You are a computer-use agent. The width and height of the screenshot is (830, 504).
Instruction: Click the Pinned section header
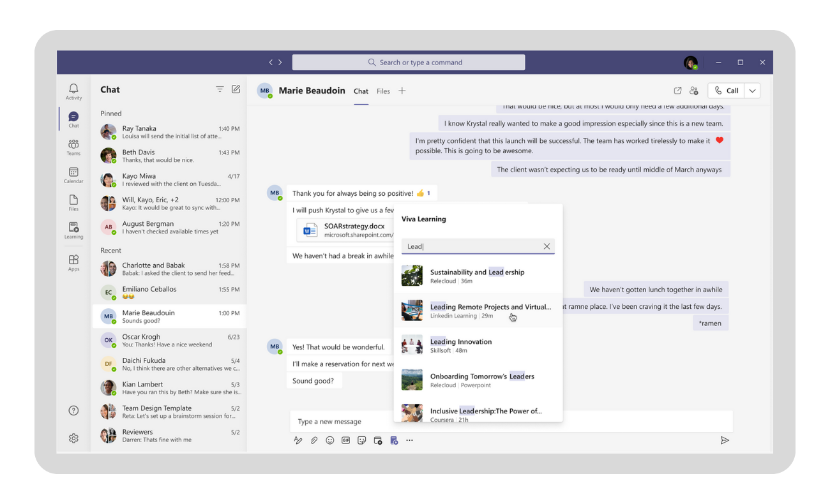pyautogui.click(x=110, y=113)
